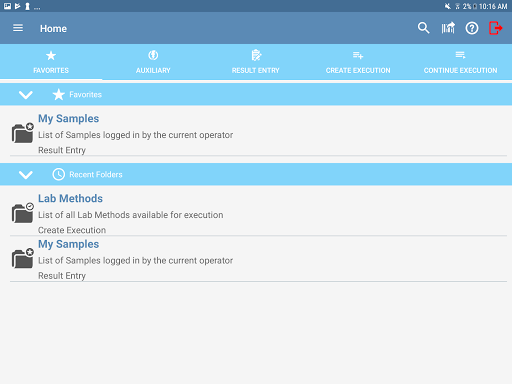Click 'List of all Lab Methods available for execution'
The height and width of the screenshot is (384, 512).
(x=131, y=215)
